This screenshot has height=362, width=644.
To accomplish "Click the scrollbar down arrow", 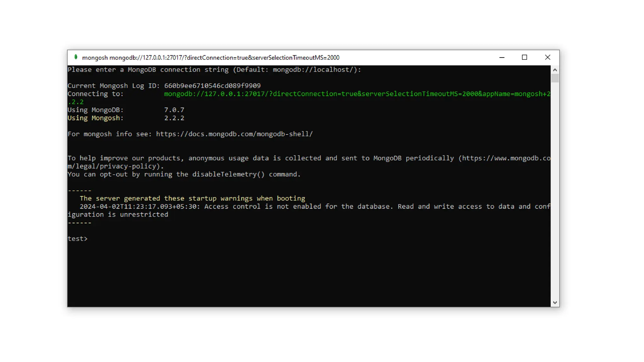I will point(555,303).
